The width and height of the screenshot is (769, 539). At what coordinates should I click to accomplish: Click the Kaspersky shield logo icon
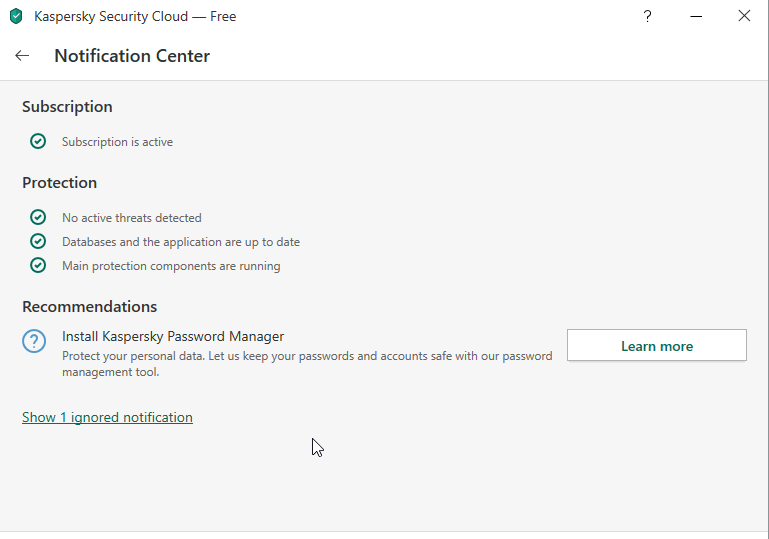pos(16,16)
